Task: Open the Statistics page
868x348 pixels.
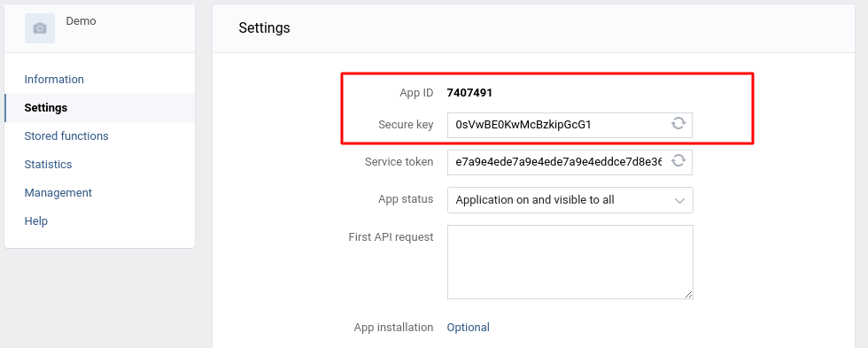Action: point(48,165)
